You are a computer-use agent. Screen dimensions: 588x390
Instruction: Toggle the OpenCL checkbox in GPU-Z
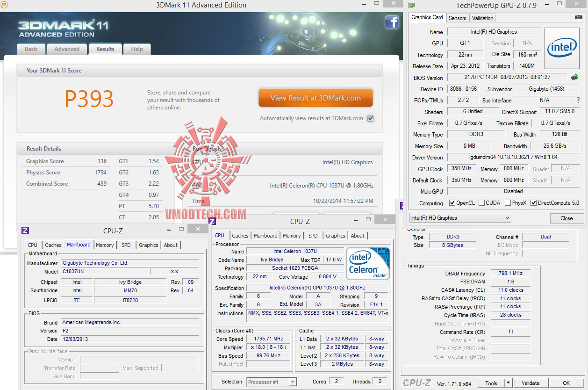[452, 203]
